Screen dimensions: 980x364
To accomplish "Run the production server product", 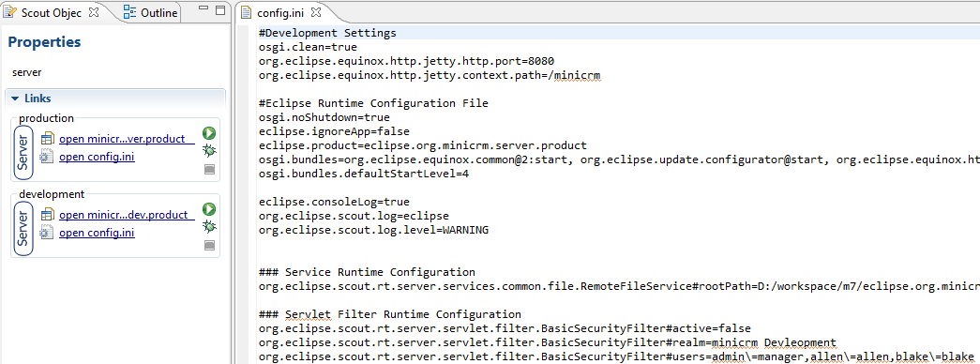I will point(209,133).
